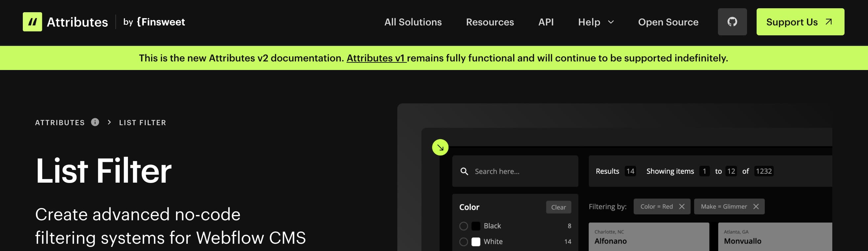The height and width of the screenshot is (251, 868).
Task: Click the total items value 1232
Action: tap(764, 171)
